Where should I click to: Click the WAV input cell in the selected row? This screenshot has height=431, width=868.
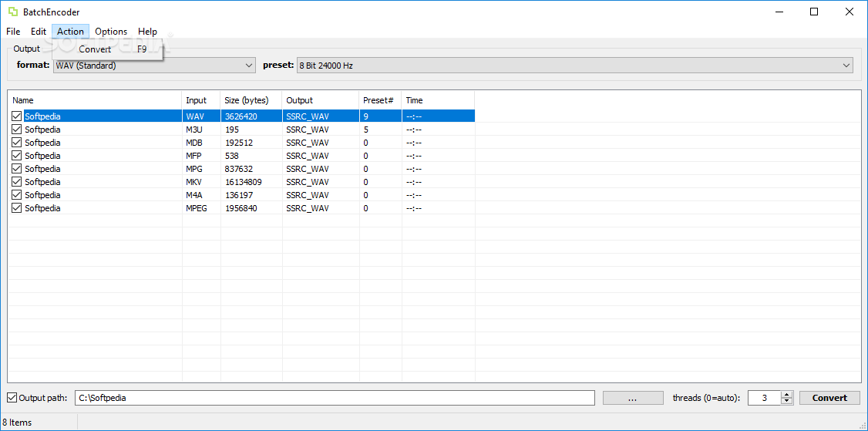[x=201, y=116]
